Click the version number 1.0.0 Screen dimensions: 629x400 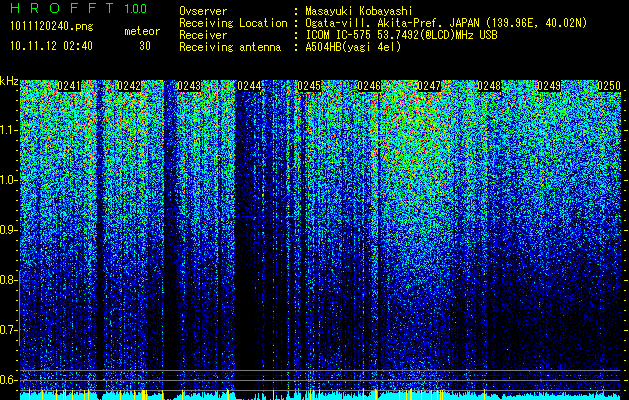pyautogui.click(x=136, y=9)
